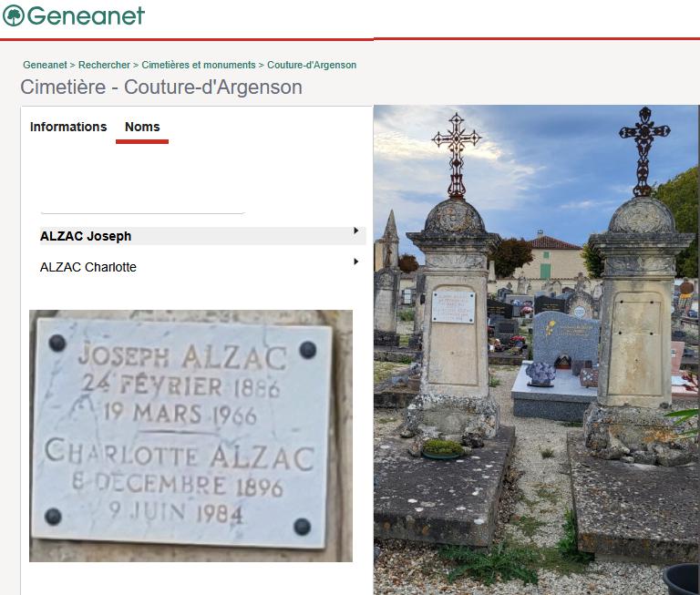700x595 pixels.
Task: Click the Geneanet tree logo icon
Action: 14,15
